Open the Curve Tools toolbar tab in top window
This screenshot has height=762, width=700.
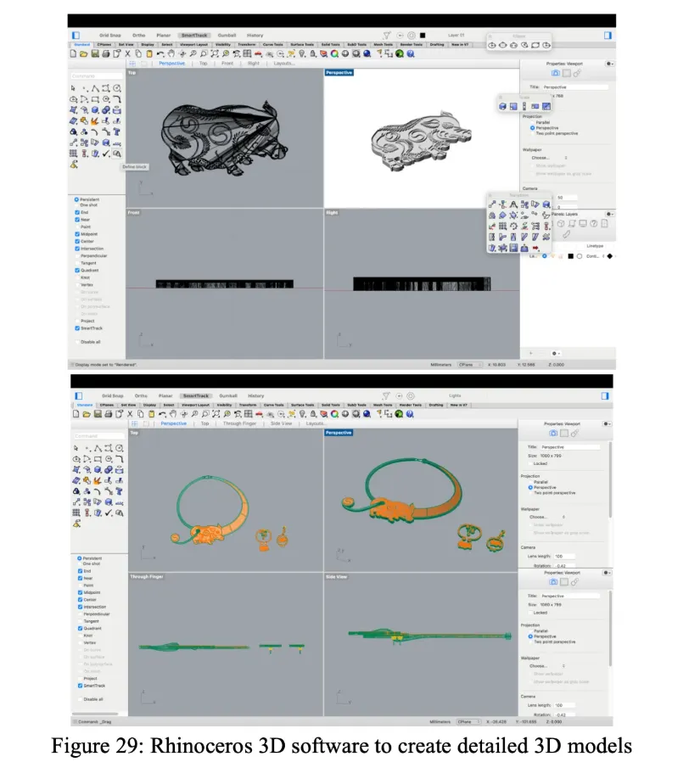(x=273, y=45)
